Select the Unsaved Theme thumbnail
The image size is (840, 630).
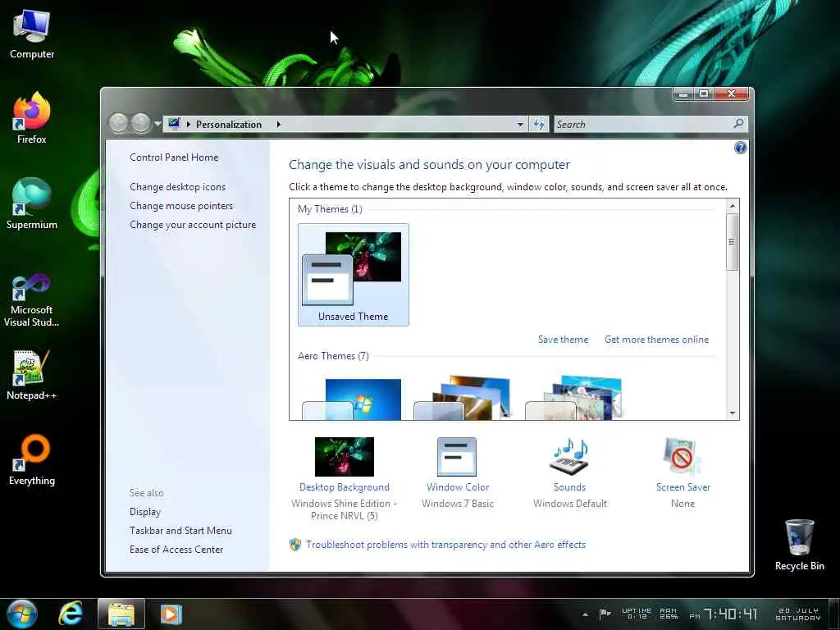(353, 274)
